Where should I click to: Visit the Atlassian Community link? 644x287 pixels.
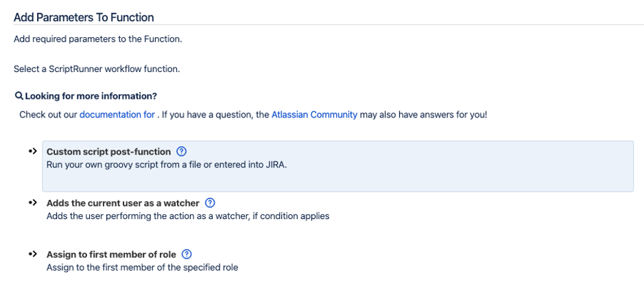pyautogui.click(x=314, y=115)
